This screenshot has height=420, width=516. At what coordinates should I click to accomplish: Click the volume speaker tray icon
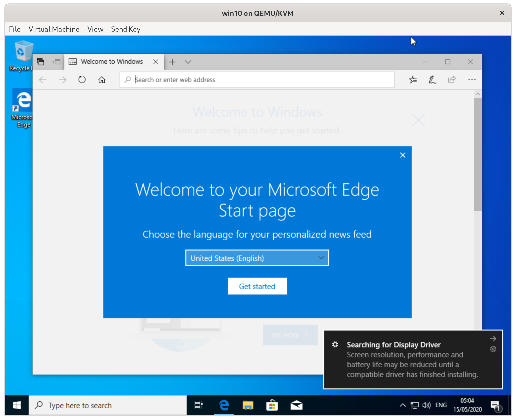(x=426, y=405)
